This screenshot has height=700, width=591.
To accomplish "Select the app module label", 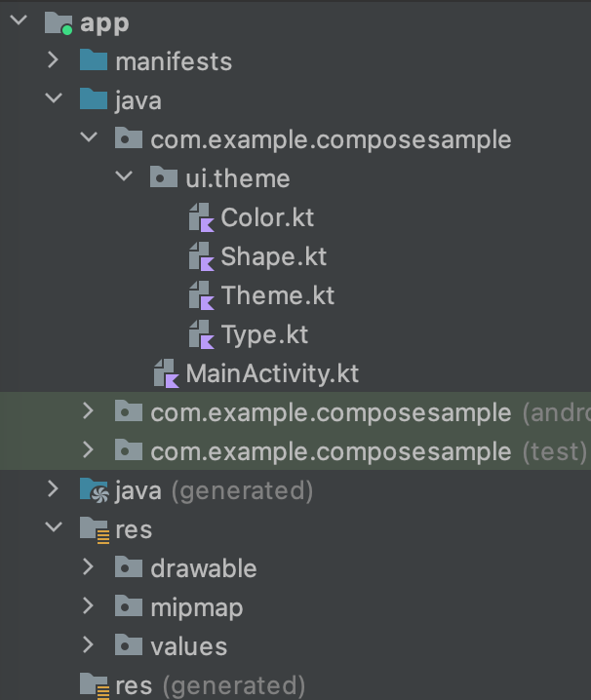I will tap(104, 24).
